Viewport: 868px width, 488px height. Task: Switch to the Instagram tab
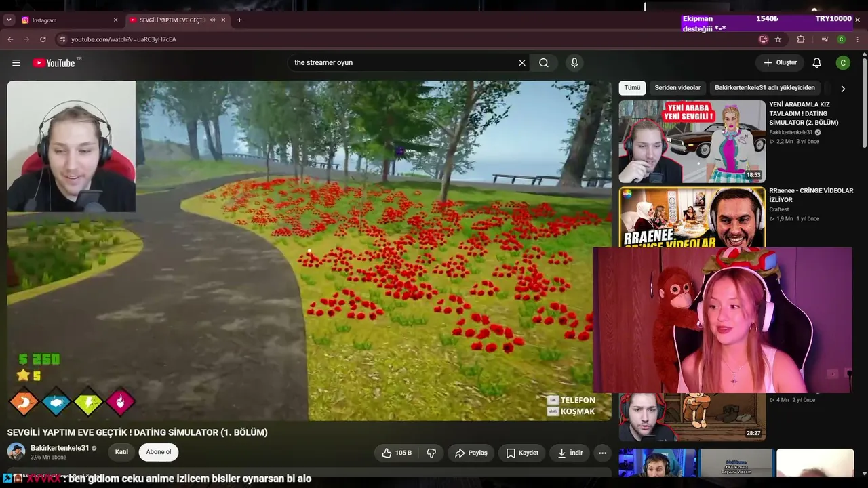tap(70, 20)
